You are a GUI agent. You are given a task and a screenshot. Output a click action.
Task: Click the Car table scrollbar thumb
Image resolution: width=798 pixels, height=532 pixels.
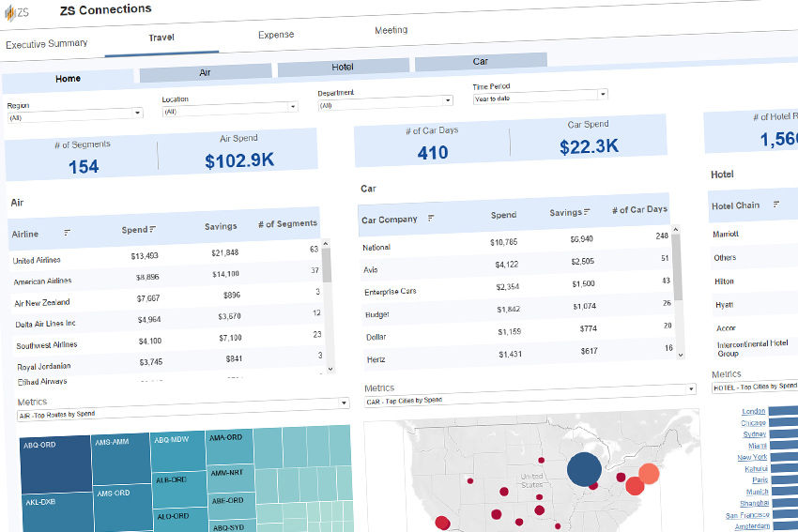(678, 267)
